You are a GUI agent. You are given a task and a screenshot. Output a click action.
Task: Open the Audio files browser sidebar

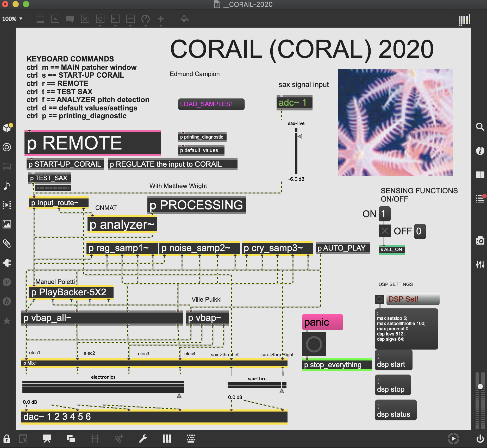(7, 186)
